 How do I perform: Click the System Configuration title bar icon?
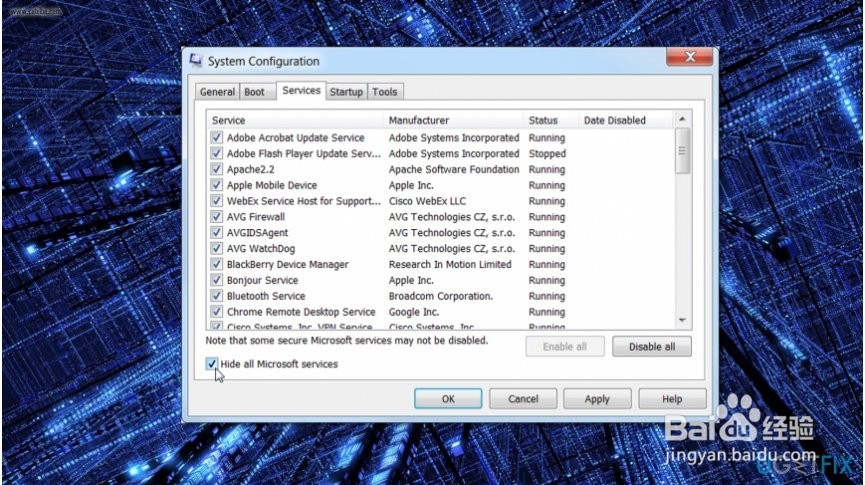pyautogui.click(x=195, y=60)
